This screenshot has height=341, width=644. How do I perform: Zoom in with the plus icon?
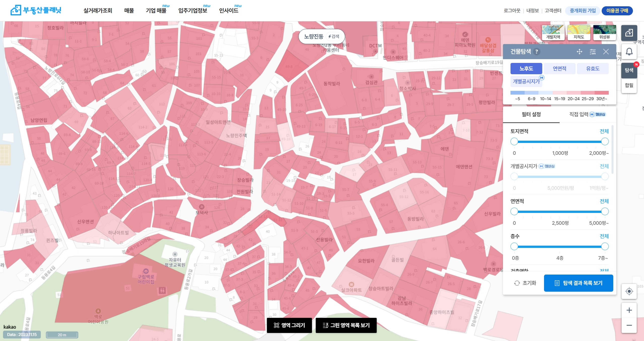pyautogui.click(x=629, y=310)
